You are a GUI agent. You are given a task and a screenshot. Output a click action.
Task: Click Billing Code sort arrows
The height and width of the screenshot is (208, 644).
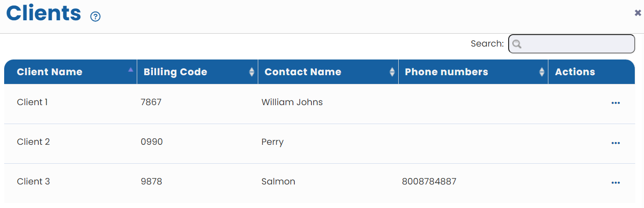click(252, 72)
